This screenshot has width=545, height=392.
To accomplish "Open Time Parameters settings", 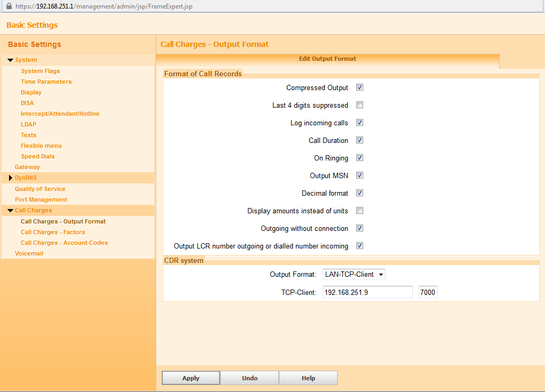I will coord(46,82).
